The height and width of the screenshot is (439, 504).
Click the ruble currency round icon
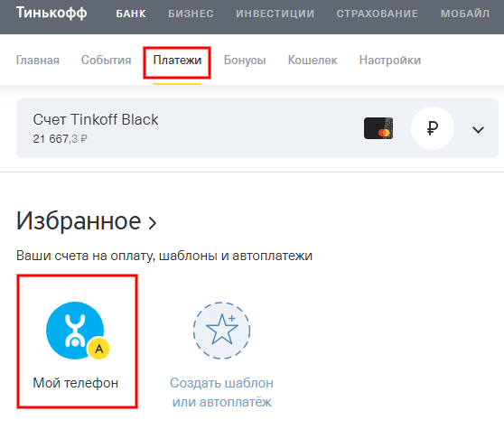click(433, 128)
